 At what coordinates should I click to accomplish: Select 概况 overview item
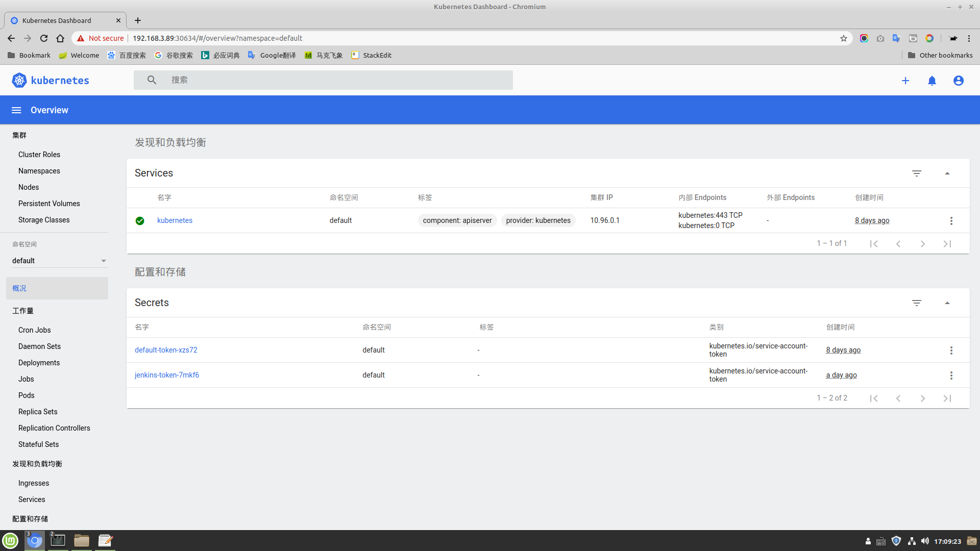pyautogui.click(x=57, y=288)
